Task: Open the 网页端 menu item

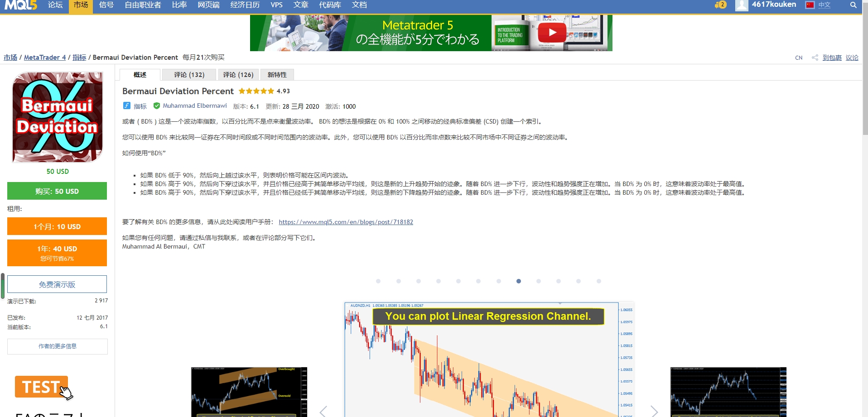Action: 208,5
